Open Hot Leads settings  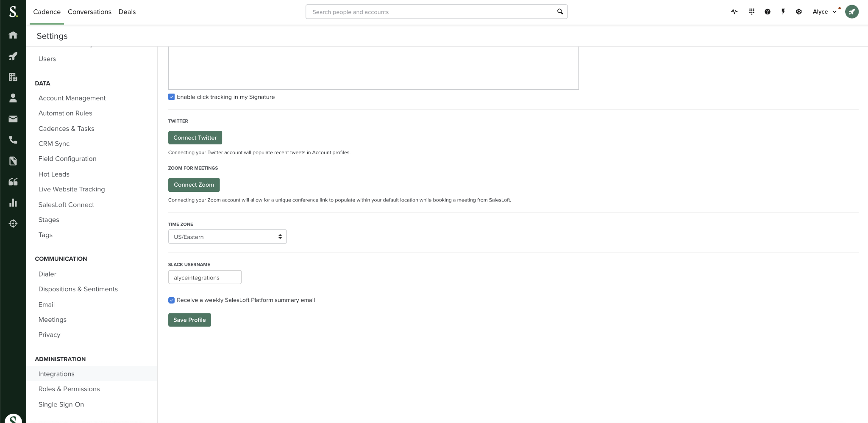click(x=54, y=174)
